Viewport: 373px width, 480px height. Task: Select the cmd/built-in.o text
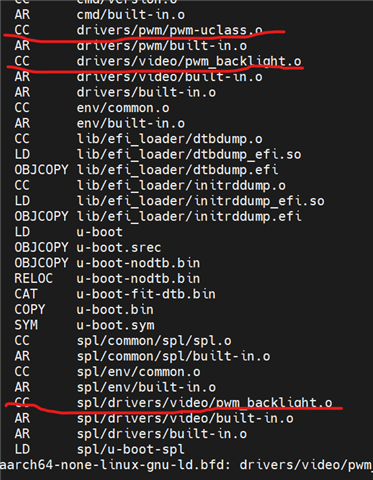click(x=131, y=15)
